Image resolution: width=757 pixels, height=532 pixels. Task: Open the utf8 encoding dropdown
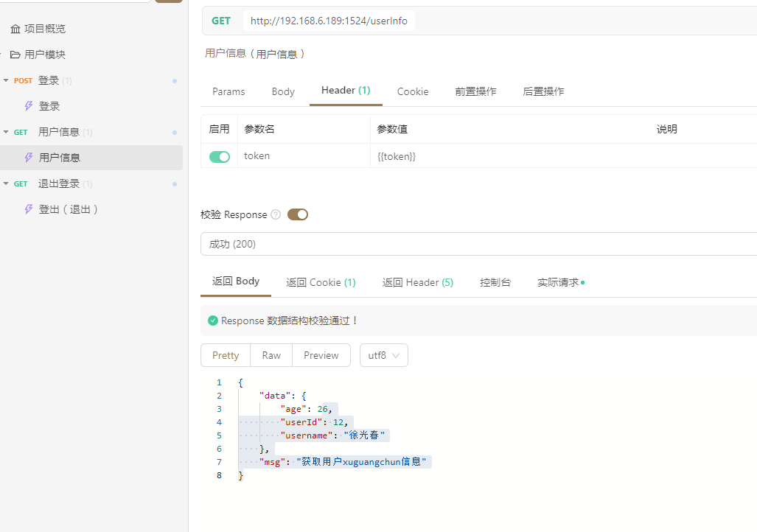[384, 355]
